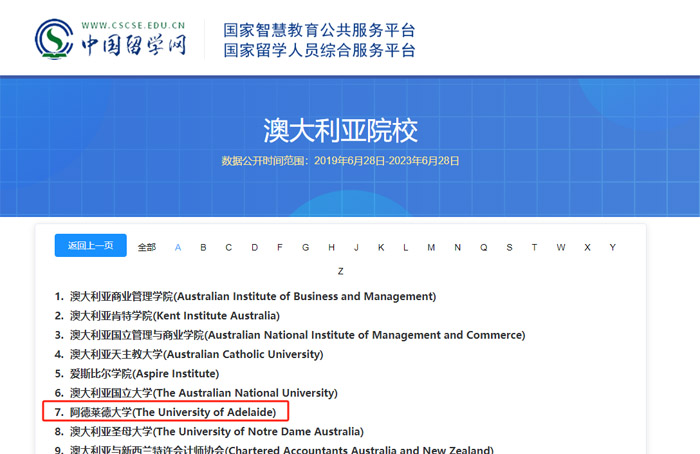
Task: Select letter X filter
Action: (x=587, y=247)
